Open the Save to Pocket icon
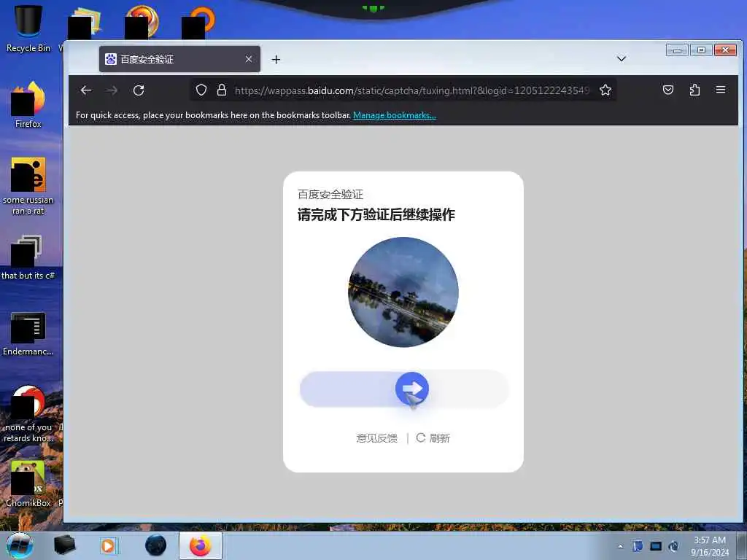The width and height of the screenshot is (747, 560). pos(668,90)
